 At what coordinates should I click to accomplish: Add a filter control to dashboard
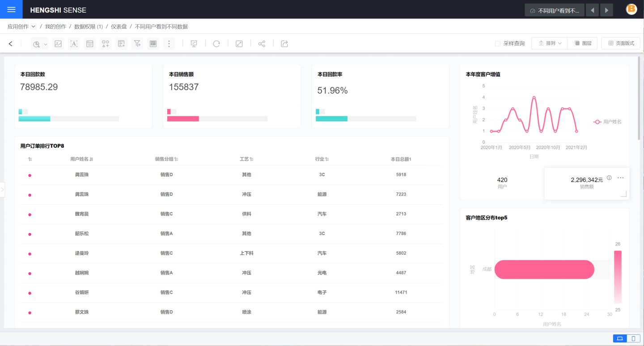137,43
